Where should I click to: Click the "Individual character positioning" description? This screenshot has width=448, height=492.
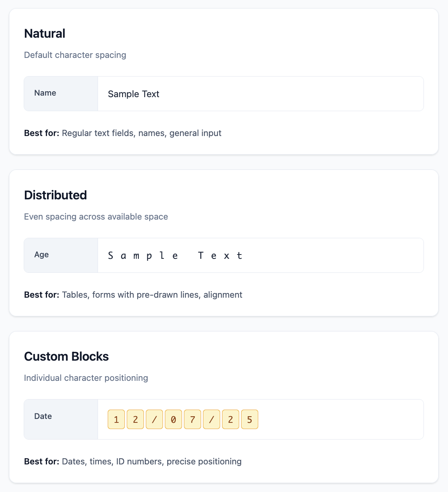click(86, 378)
